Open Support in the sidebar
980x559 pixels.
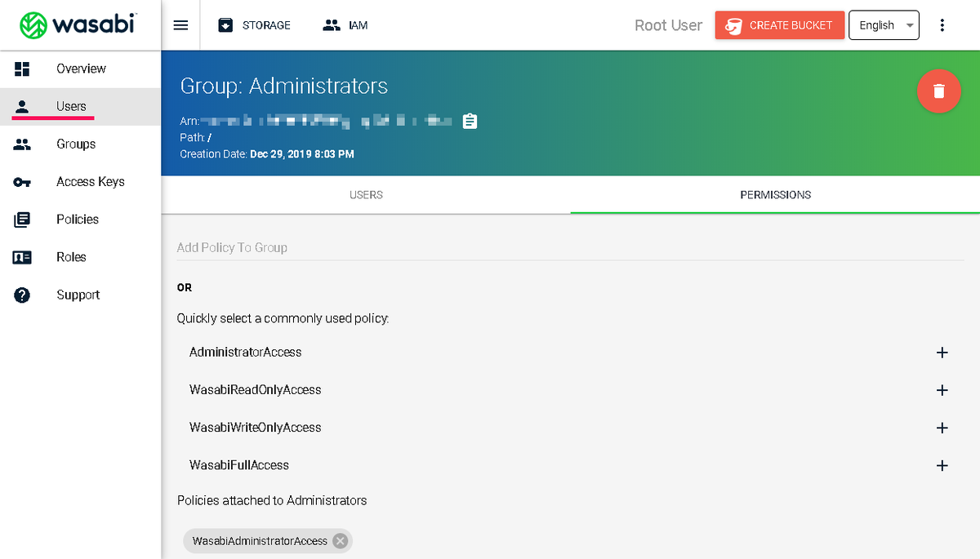(81, 295)
